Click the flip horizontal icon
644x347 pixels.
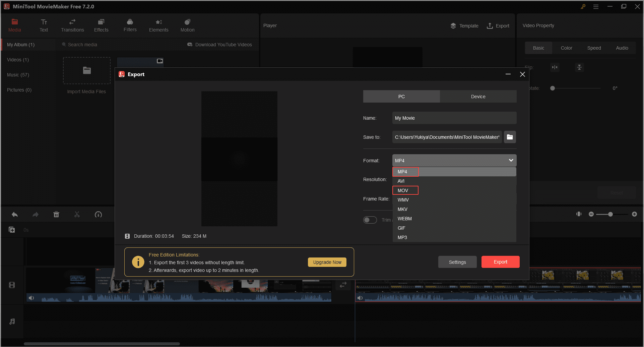[555, 67]
